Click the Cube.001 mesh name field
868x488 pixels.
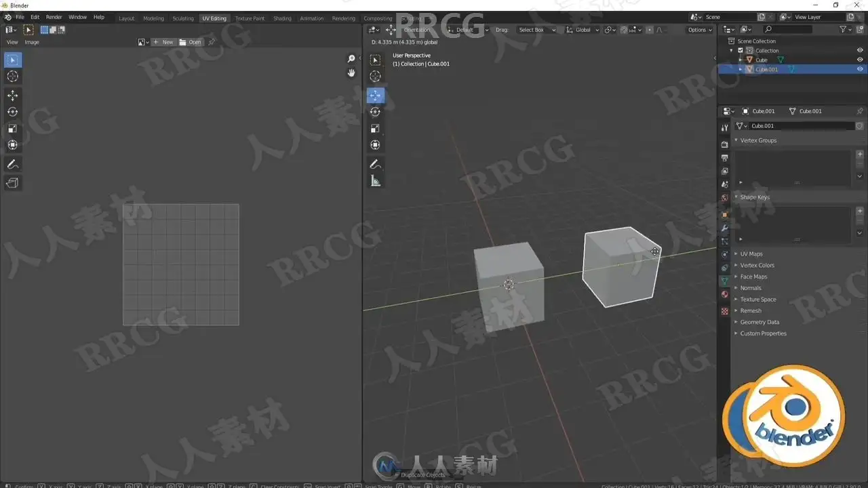coord(800,126)
